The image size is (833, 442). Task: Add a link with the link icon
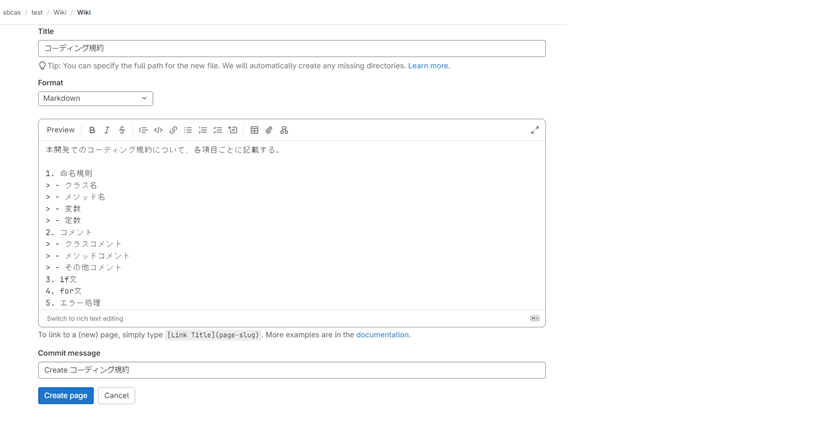tap(173, 130)
